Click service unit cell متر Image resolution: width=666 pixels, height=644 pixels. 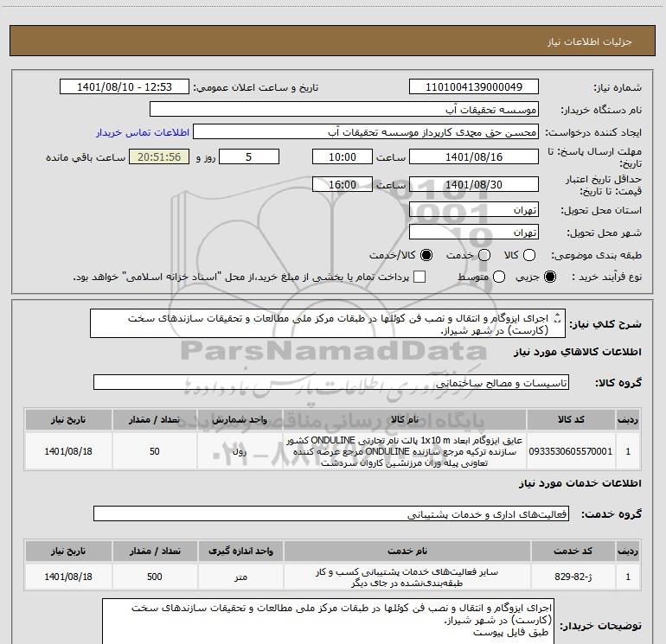[240, 577]
